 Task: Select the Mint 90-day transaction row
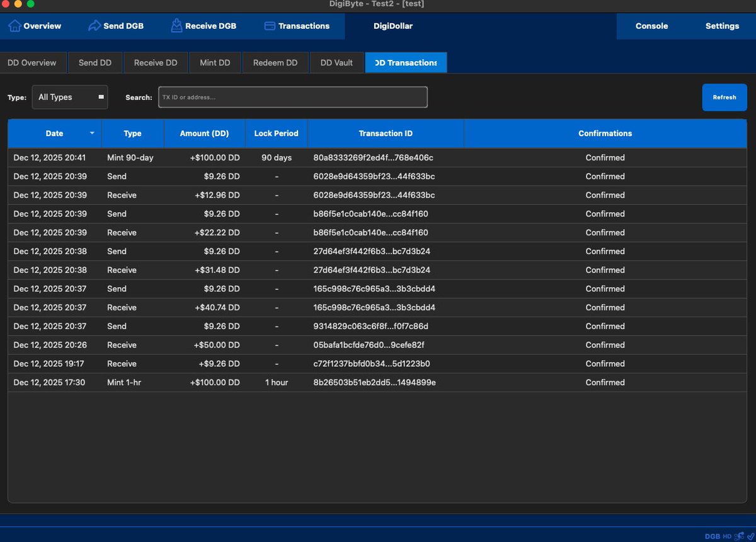pos(377,157)
